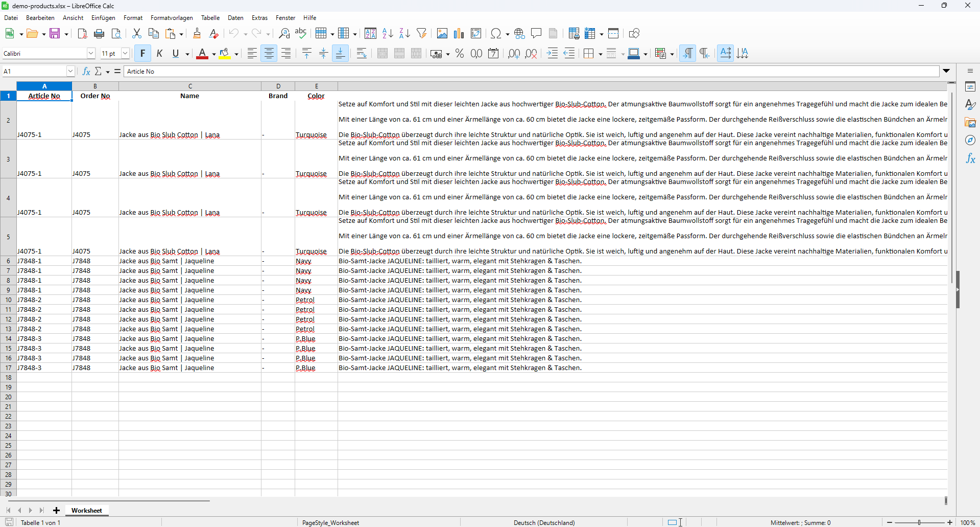The width and height of the screenshot is (980, 527).
Task: Click the formula input line
Action: pyautogui.click(x=531, y=71)
